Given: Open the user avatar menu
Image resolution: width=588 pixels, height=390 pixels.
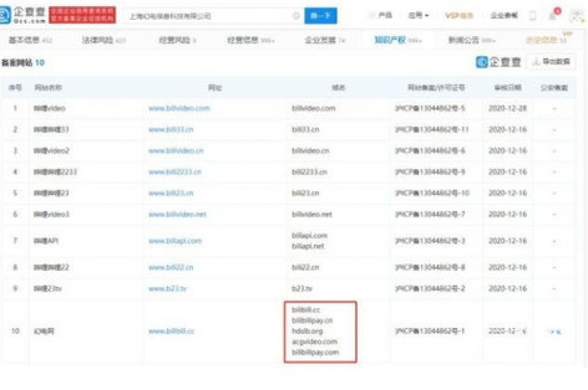Looking at the screenshot, I should [577, 16].
